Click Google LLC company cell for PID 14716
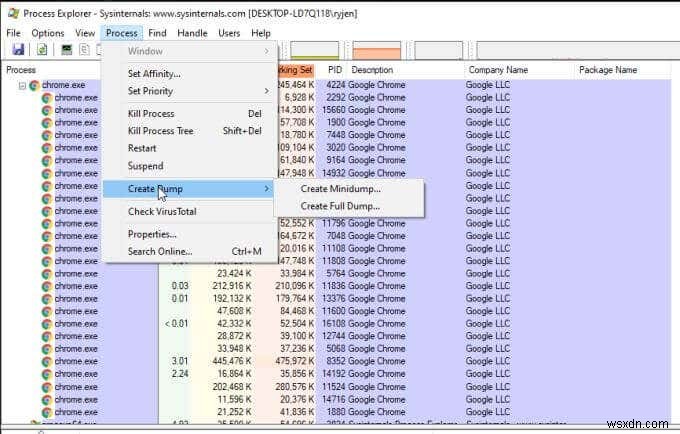 point(488,399)
